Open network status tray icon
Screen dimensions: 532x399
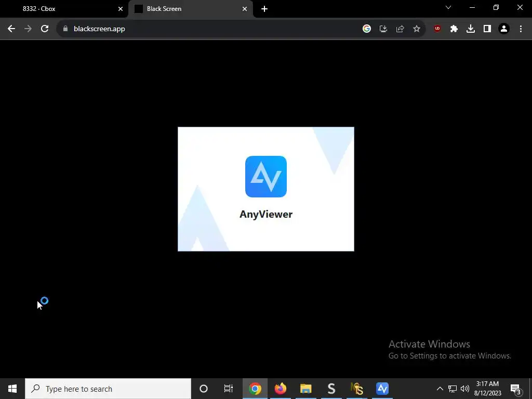453,389
